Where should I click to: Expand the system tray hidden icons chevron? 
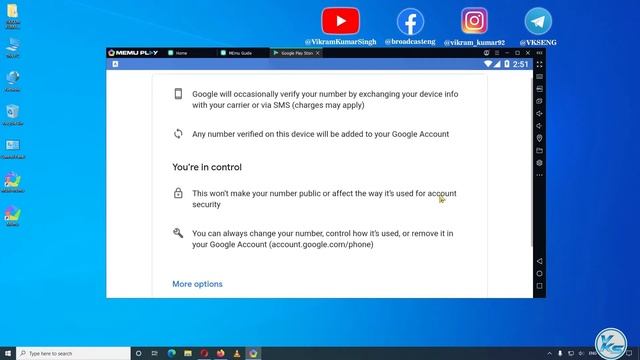click(549, 353)
